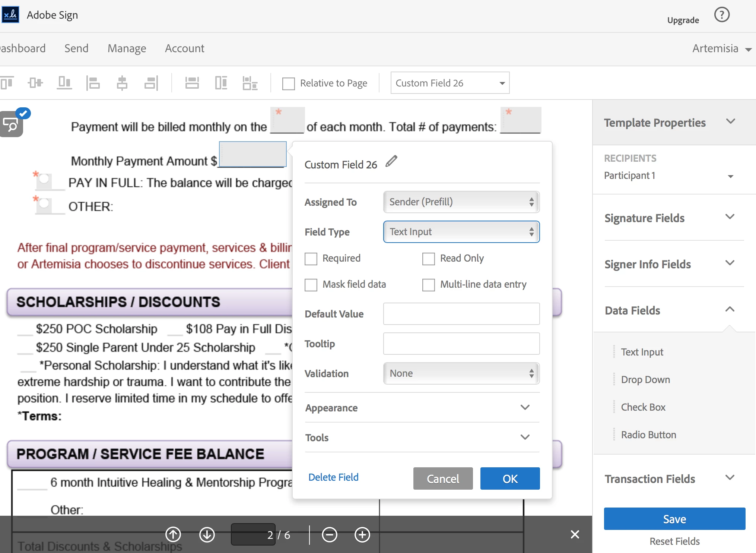Go to the previous page with the up arrow
Image resolution: width=756 pixels, height=553 pixels.
tap(173, 535)
